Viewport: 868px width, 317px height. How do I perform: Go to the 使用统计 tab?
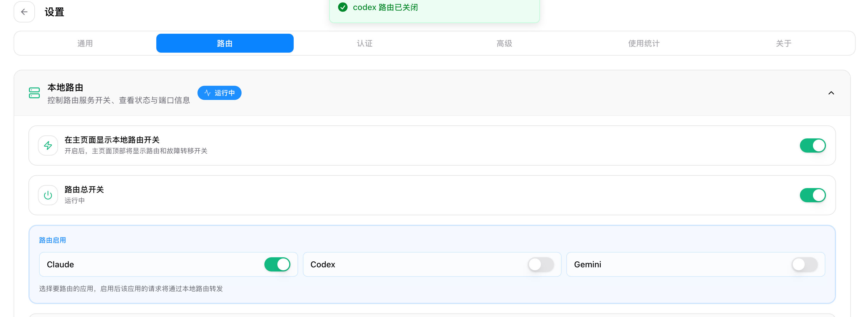(644, 43)
